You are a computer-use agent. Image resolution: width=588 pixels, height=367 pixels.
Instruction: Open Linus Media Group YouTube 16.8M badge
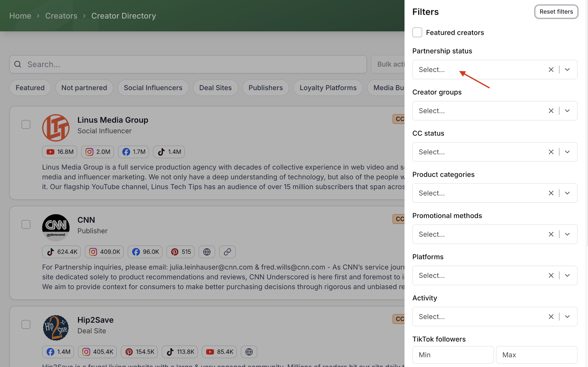60,152
